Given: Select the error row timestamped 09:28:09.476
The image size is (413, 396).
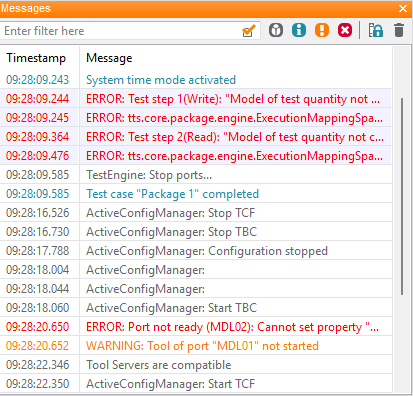Looking at the screenshot, I should pos(196,156).
